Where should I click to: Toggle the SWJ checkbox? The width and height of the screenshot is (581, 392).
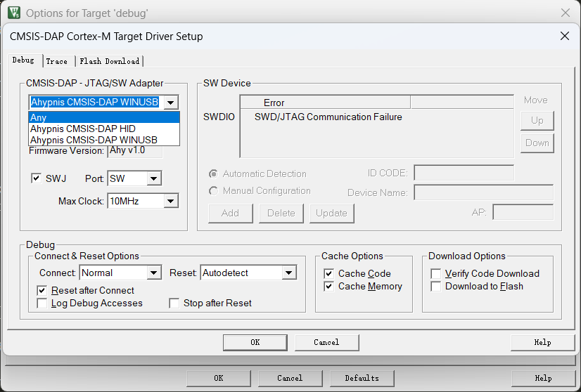[37, 179]
